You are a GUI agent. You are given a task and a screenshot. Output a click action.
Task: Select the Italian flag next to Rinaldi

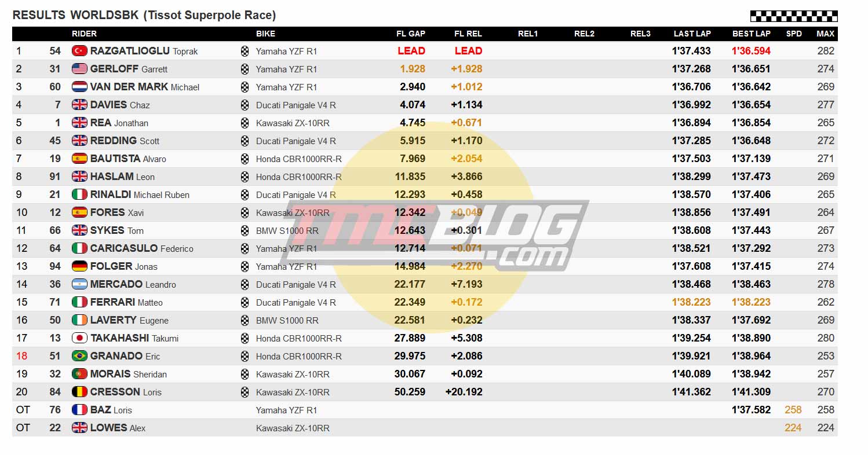coord(79,195)
